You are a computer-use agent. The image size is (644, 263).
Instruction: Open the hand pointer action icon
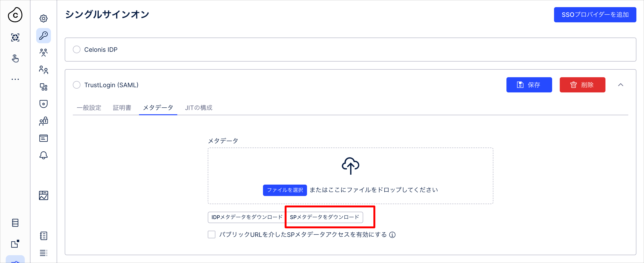15,58
